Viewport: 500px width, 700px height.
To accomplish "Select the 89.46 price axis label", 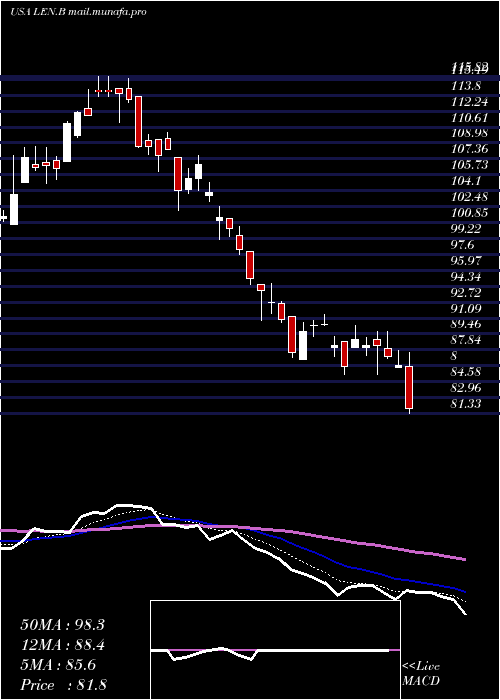I will click(466, 324).
